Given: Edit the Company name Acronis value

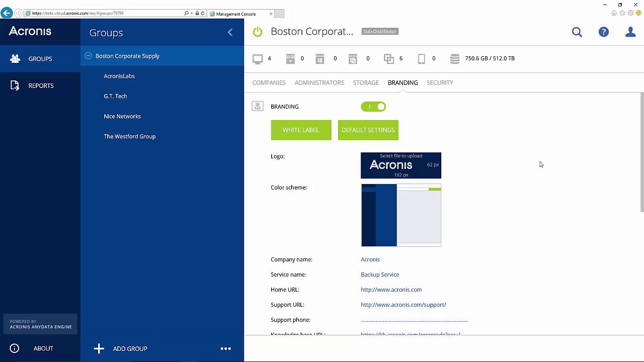Looking at the screenshot, I should tap(370, 259).
